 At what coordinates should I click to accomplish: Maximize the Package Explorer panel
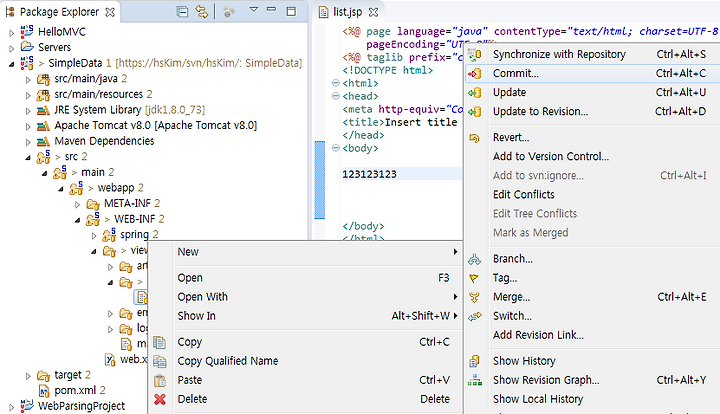pyautogui.click(x=291, y=11)
